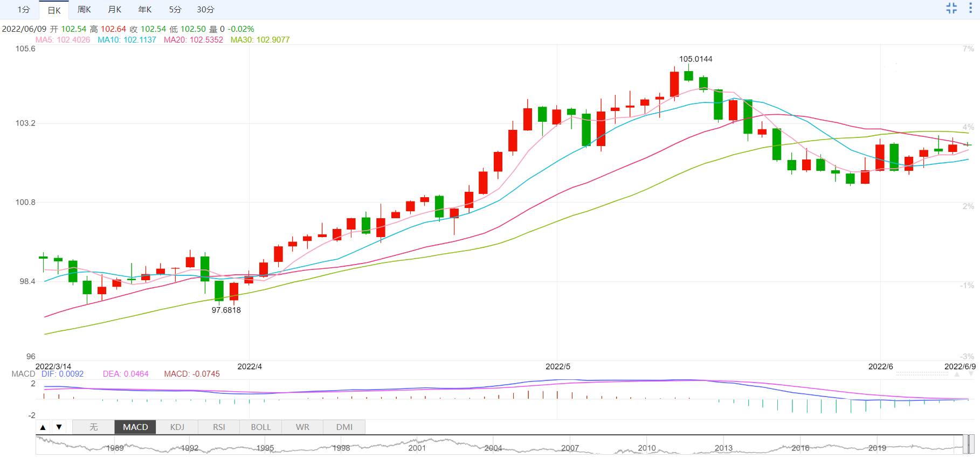Switch to the 年K yearly chart tab

click(x=144, y=10)
